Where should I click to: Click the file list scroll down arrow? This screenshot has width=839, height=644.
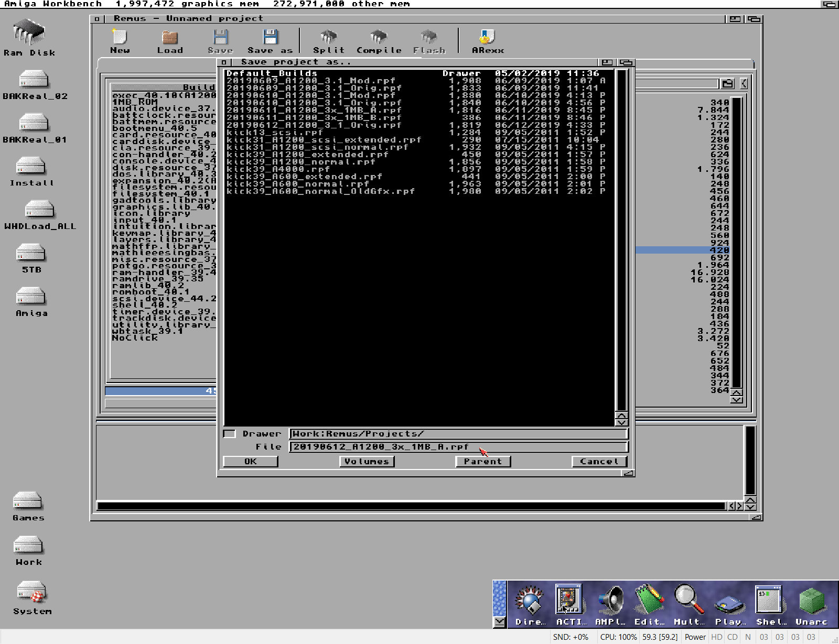[622, 423]
